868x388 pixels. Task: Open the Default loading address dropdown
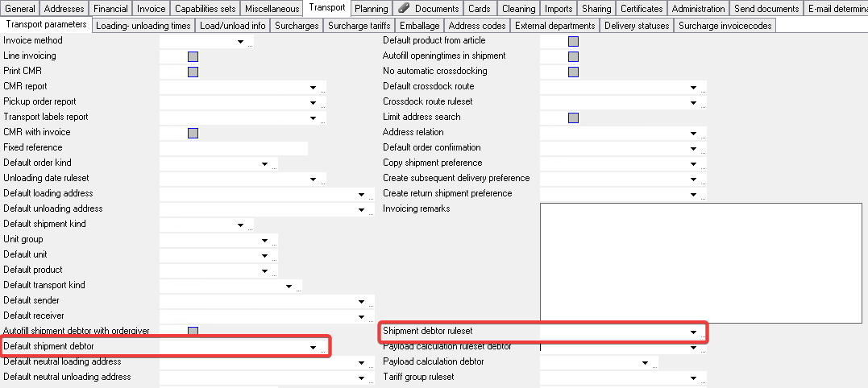[x=361, y=195]
